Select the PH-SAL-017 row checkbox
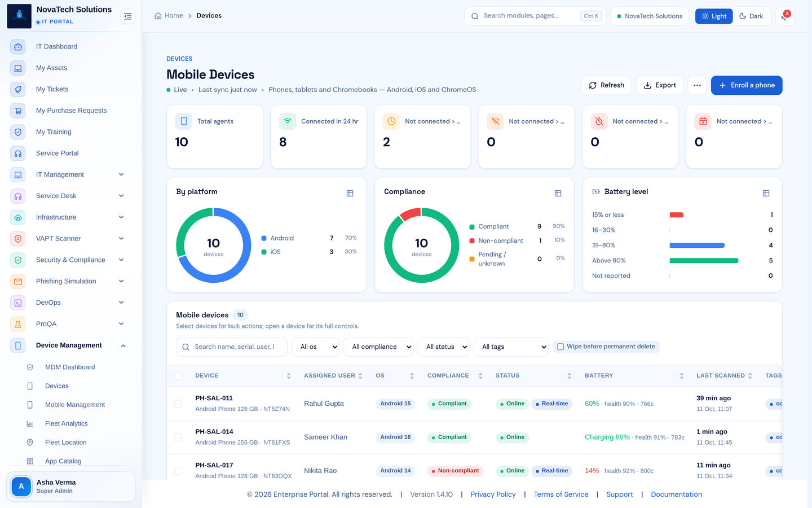 pos(178,471)
